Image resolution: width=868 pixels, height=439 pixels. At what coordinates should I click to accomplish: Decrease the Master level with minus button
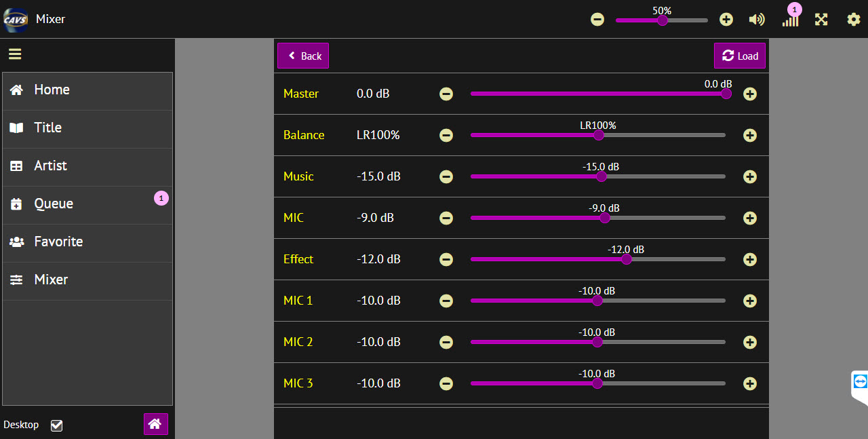coord(446,94)
